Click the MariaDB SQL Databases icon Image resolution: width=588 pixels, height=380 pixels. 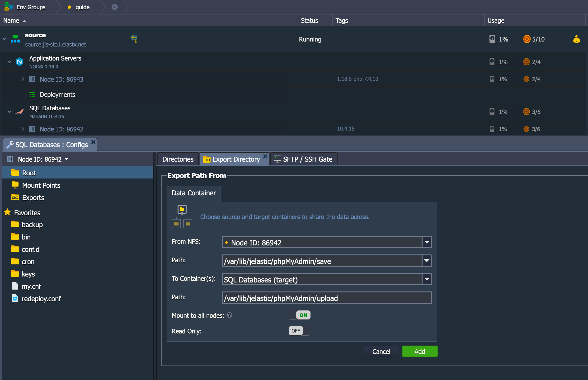pos(19,112)
